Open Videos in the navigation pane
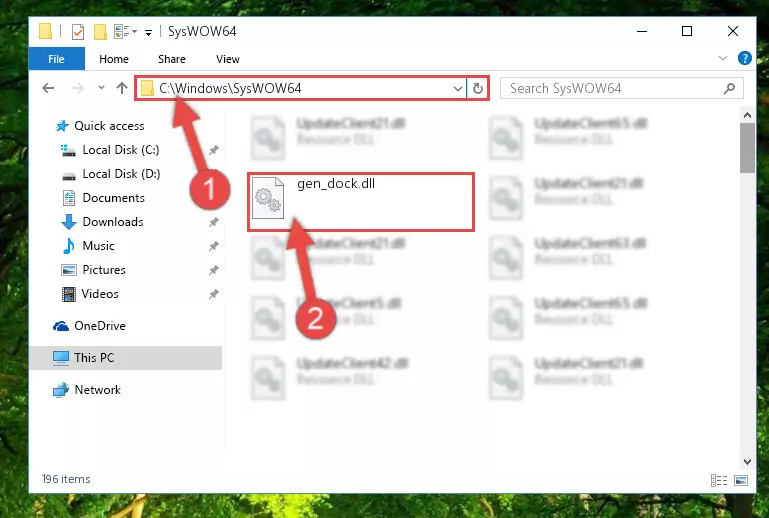This screenshot has width=769, height=518. 100,294
